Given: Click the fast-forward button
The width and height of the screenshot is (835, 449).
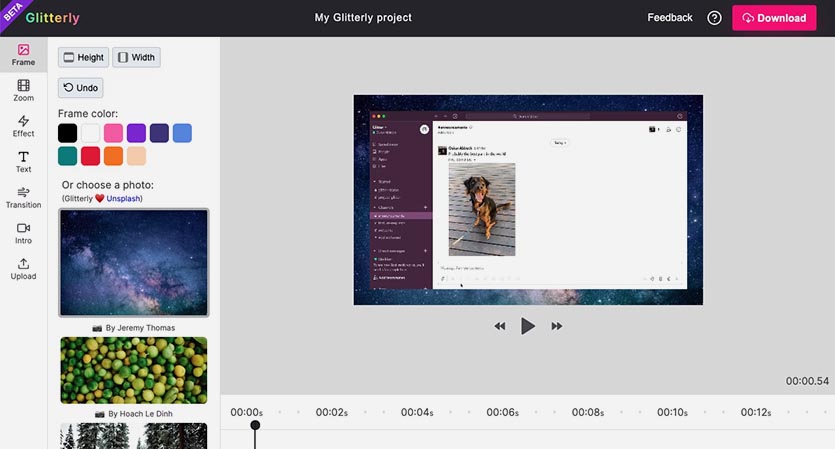Looking at the screenshot, I should tap(557, 326).
